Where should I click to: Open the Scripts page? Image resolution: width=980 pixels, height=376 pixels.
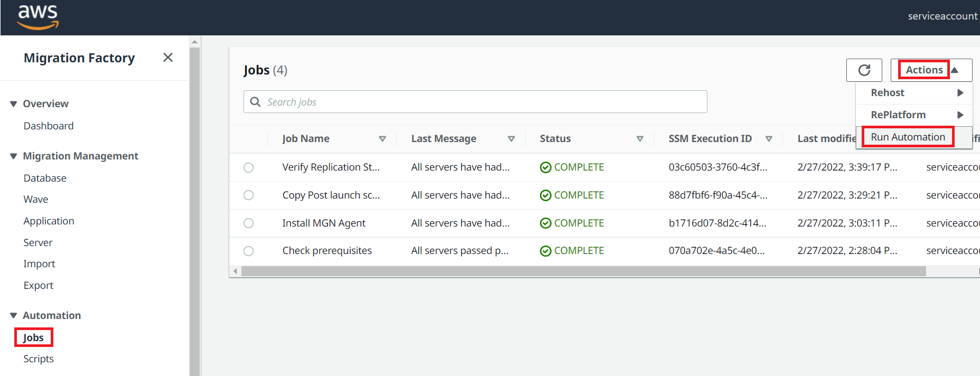[39, 359]
